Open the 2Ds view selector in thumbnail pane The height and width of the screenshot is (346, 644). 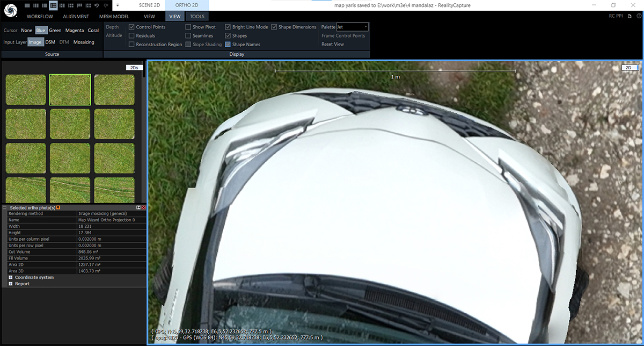pos(133,68)
